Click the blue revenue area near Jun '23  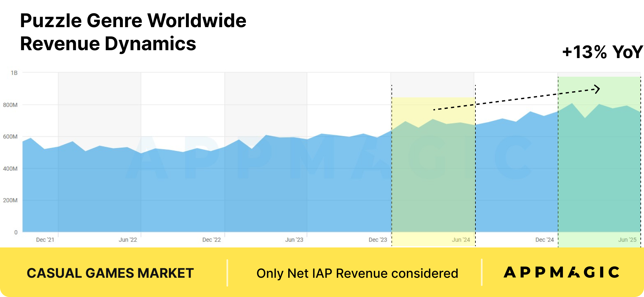coord(294,186)
